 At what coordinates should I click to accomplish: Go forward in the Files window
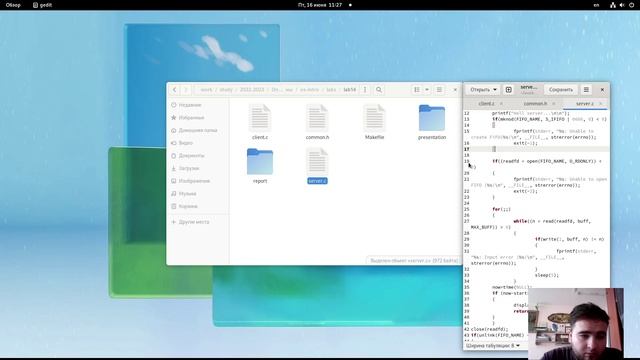[x=185, y=90]
